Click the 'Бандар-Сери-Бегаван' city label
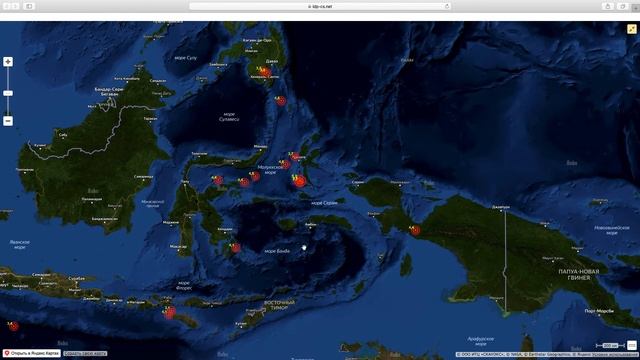Viewport: 640px width, 360px height. pos(109,91)
